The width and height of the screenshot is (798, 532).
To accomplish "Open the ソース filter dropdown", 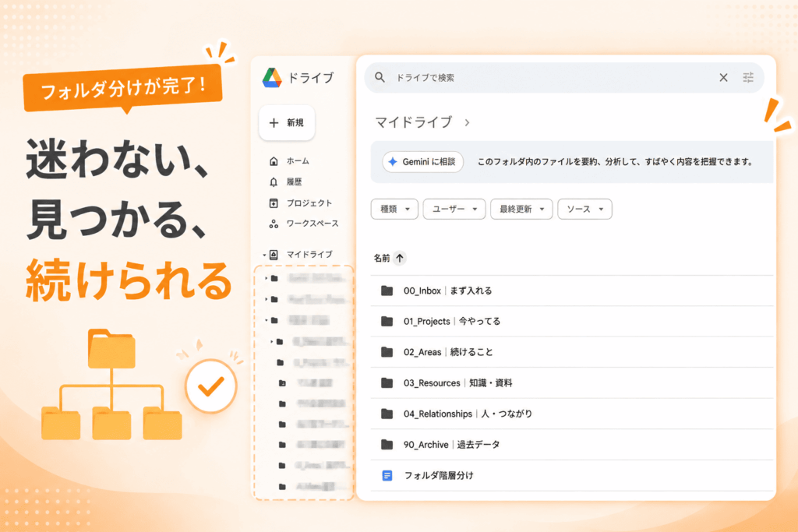I will pyautogui.click(x=584, y=209).
